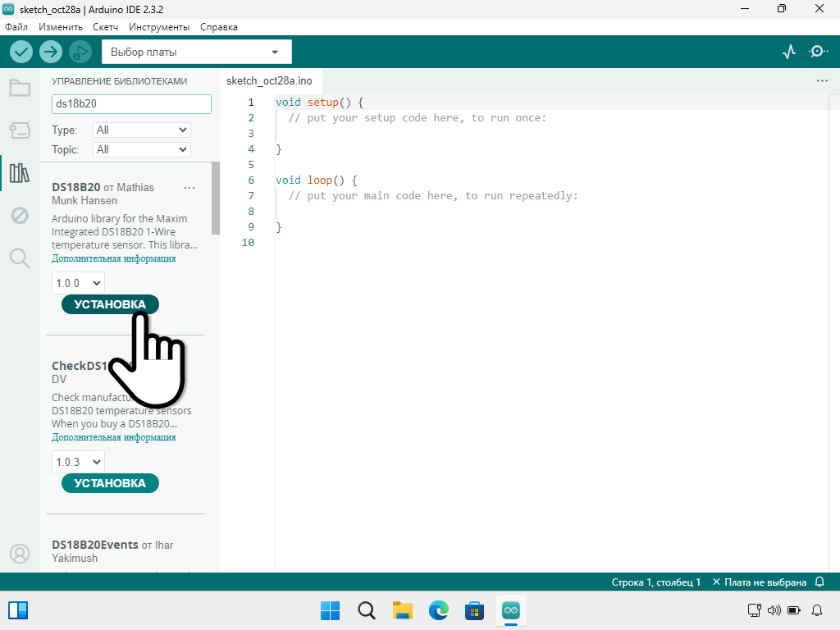Image resolution: width=840 pixels, height=630 pixels.
Task: Open the Serial Plotter
Action: (x=789, y=52)
